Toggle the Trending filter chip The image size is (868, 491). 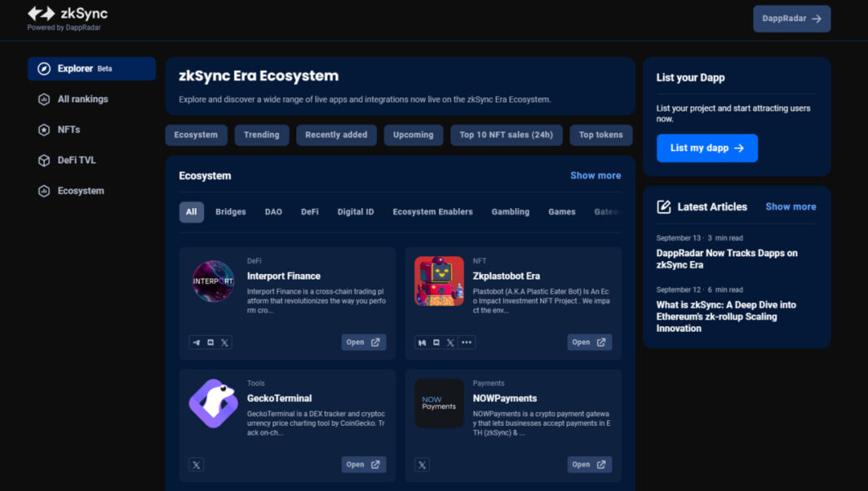coord(261,135)
